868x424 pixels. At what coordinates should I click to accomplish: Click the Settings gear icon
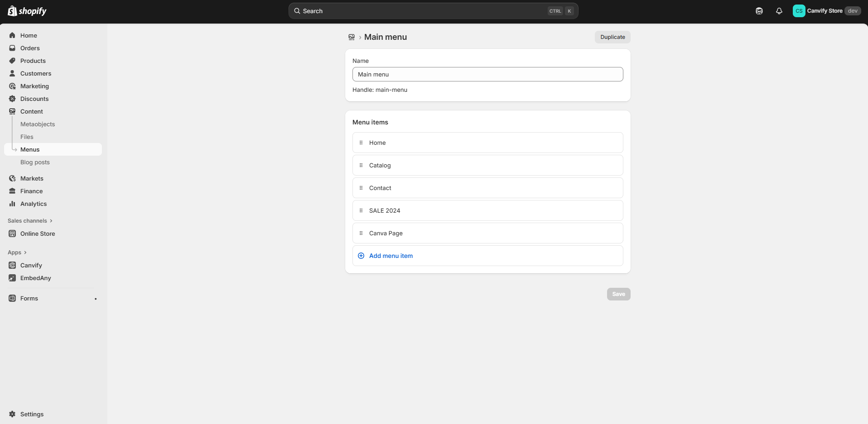(x=12, y=414)
